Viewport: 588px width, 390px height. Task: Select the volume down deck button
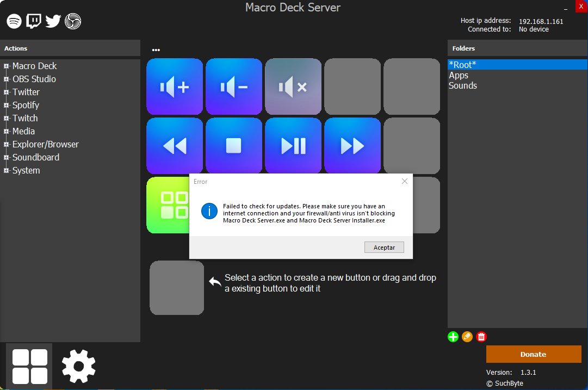click(x=234, y=86)
